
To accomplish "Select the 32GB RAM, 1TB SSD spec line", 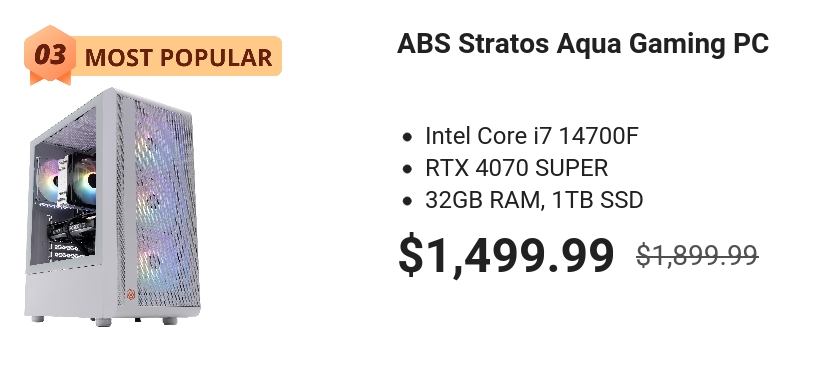I will tap(534, 200).
